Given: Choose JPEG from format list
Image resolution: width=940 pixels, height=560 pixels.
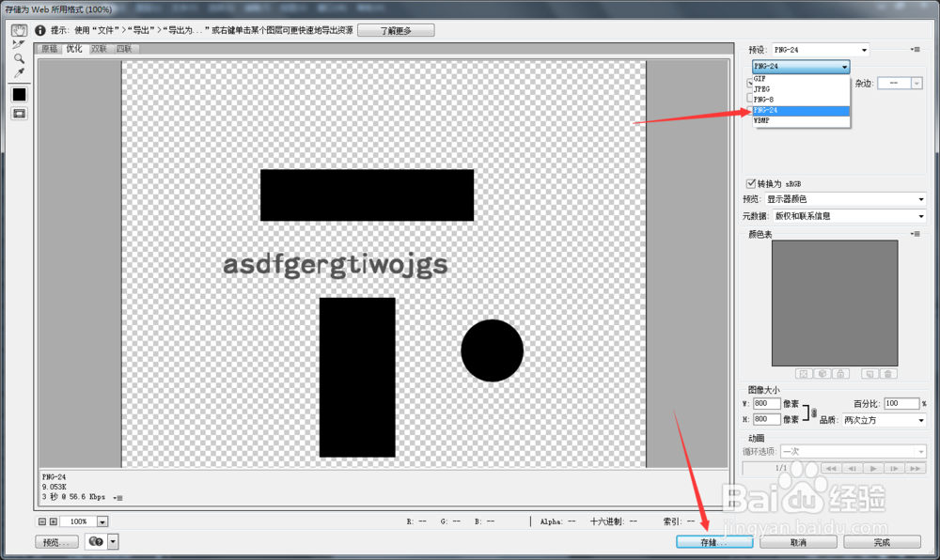Looking at the screenshot, I should pos(801,88).
